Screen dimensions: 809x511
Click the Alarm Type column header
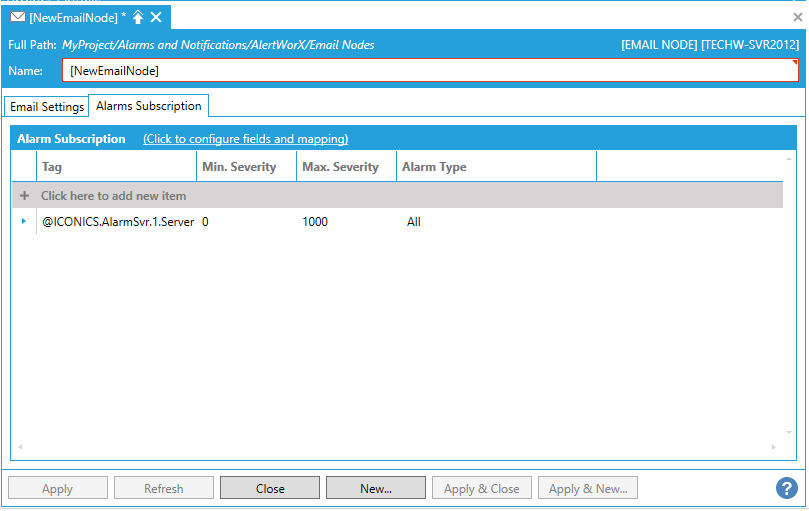[x=496, y=167]
